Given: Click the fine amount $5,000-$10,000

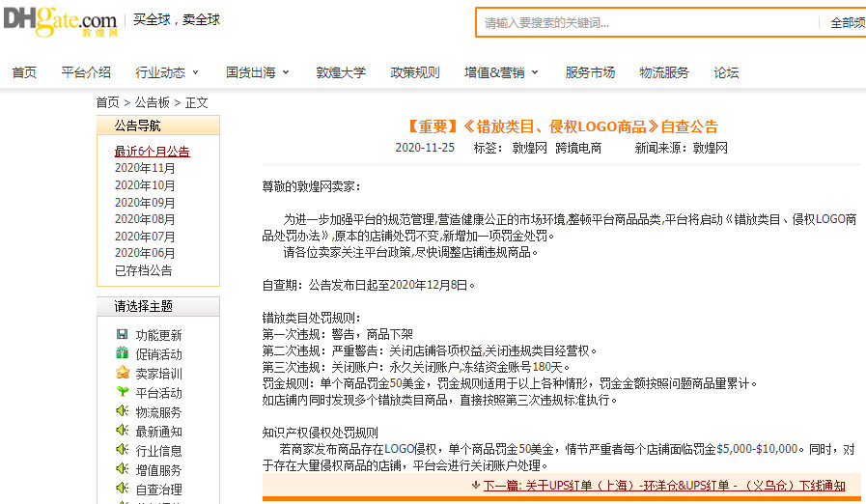Looking at the screenshot, I should (757, 449).
